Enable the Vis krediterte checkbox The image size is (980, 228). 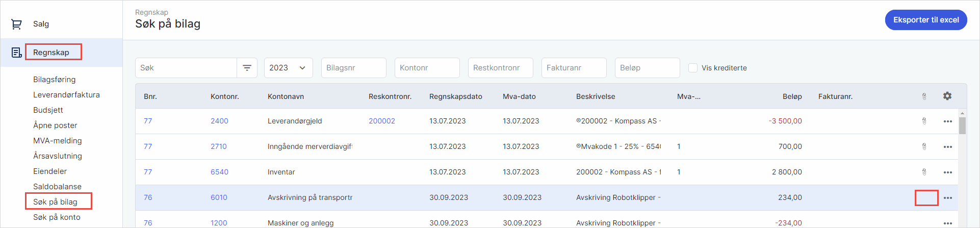coord(693,68)
